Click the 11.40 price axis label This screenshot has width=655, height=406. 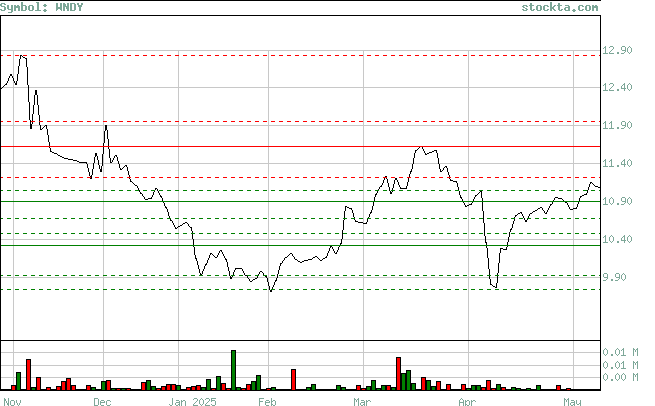coord(617,163)
